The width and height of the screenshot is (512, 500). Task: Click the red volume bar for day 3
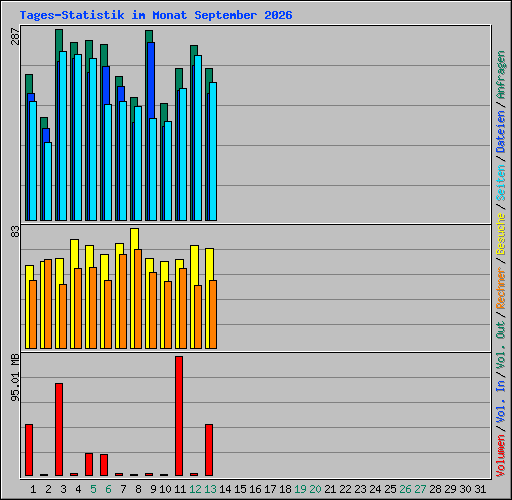(x=59, y=429)
